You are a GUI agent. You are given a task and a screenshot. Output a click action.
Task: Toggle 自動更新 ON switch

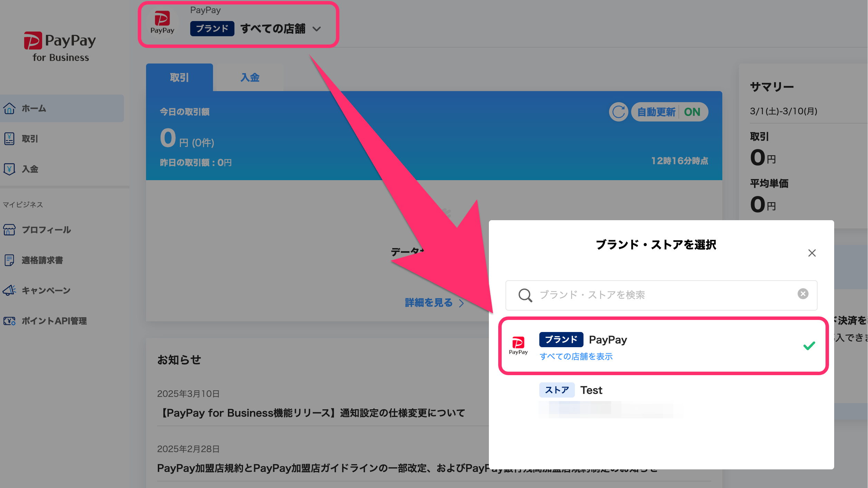[670, 112]
